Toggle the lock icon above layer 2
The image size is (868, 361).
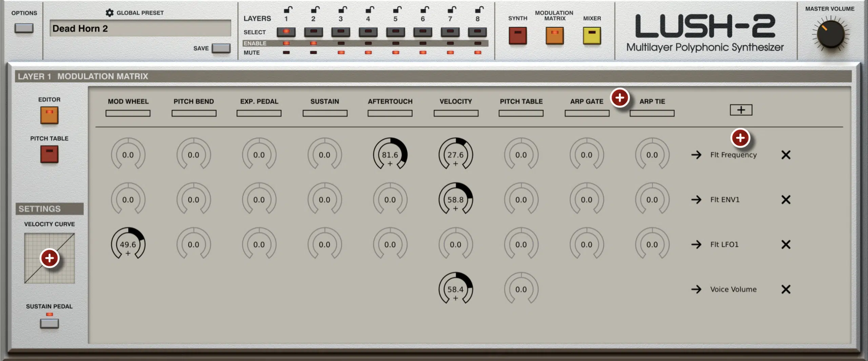(x=315, y=9)
